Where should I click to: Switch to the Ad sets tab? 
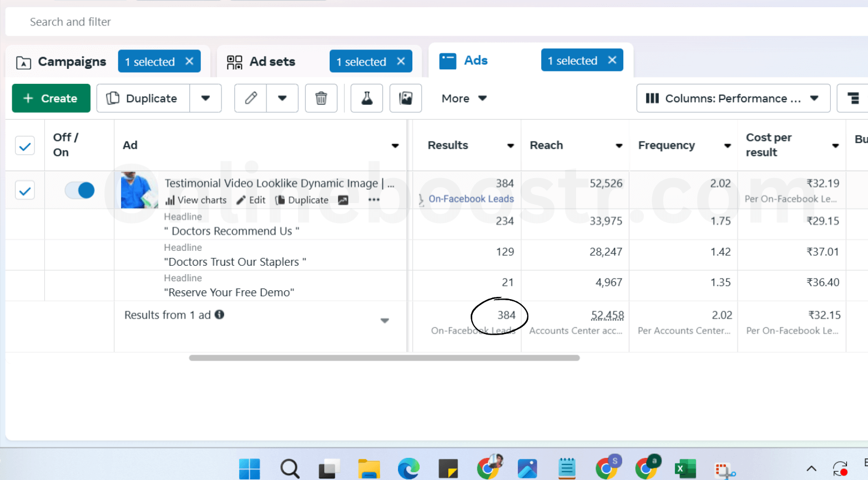pyautogui.click(x=272, y=62)
